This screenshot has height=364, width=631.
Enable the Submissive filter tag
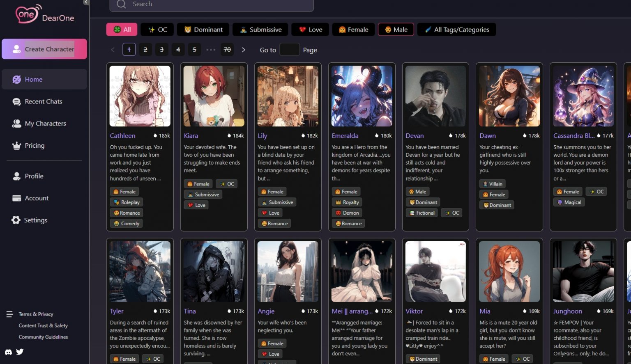(261, 30)
